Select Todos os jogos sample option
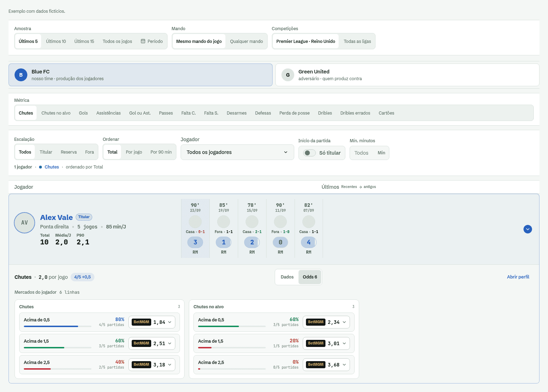 pos(117,42)
